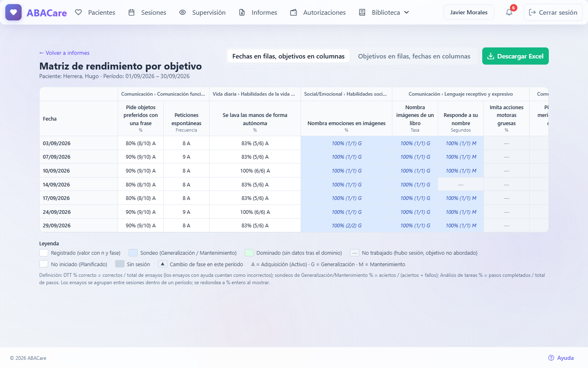Screen dimensions: 588x368
Task: Click the Nombra emociones en imágenes header
Action: 346,119
